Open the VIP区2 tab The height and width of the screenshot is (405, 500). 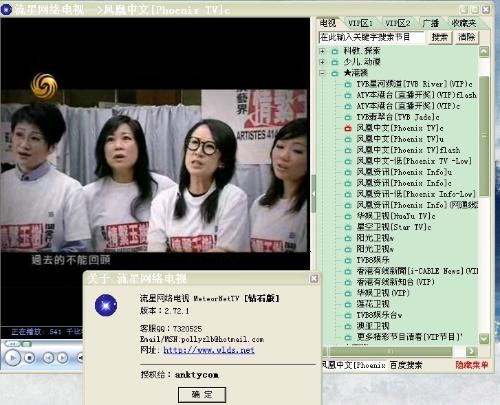click(x=398, y=23)
